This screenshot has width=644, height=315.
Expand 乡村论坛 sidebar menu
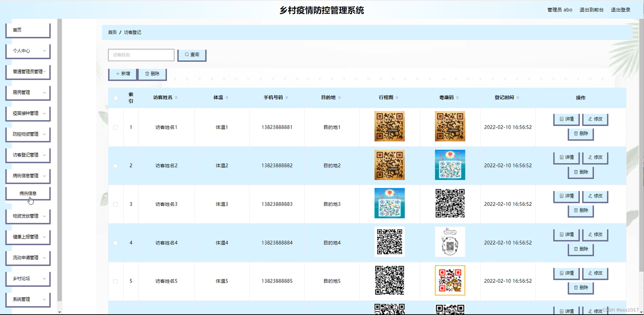pos(28,279)
